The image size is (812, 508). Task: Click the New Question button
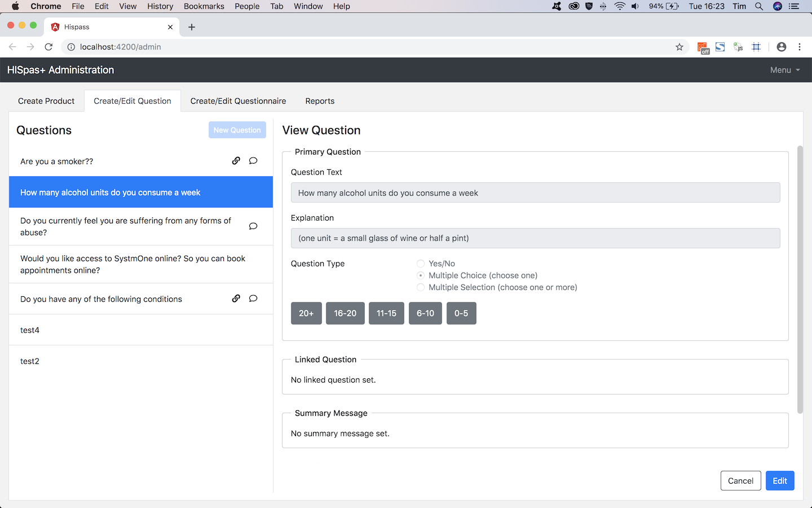237,130
